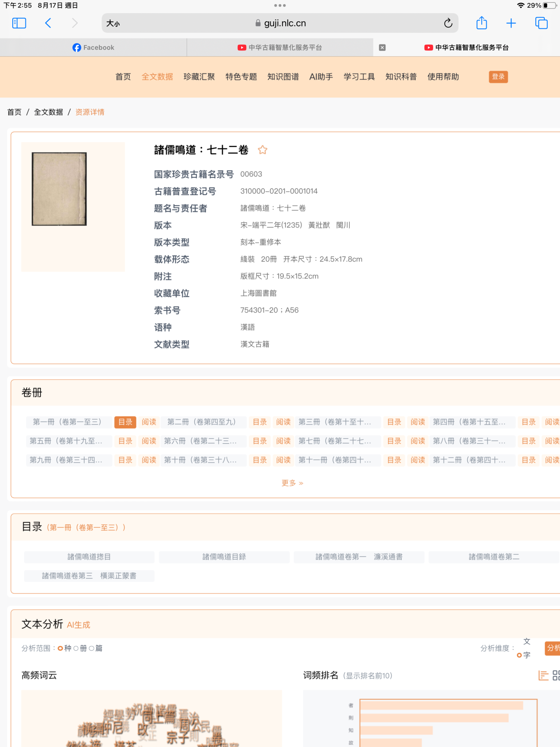Open 阅读 for 第一冊
Image resolution: width=560 pixels, height=747 pixels.
point(149,422)
